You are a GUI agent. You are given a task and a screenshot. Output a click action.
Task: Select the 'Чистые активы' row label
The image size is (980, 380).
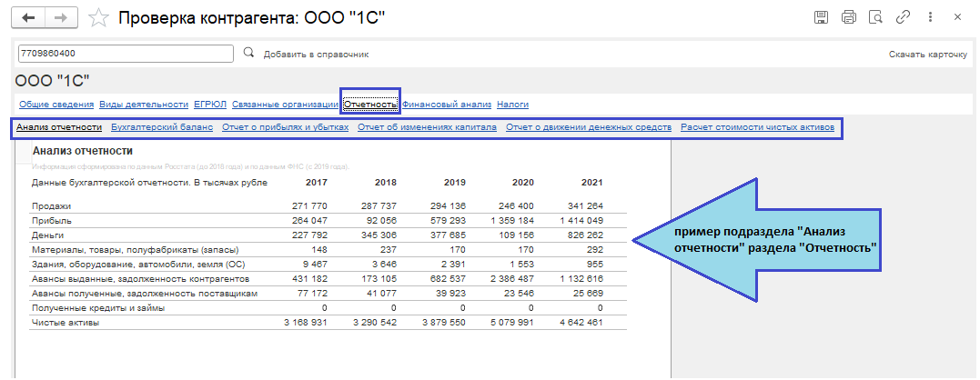65,323
